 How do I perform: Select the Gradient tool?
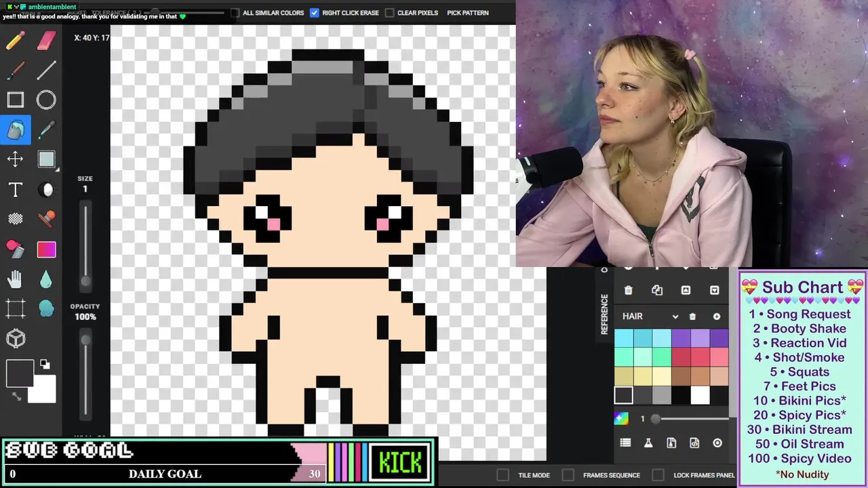46,249
